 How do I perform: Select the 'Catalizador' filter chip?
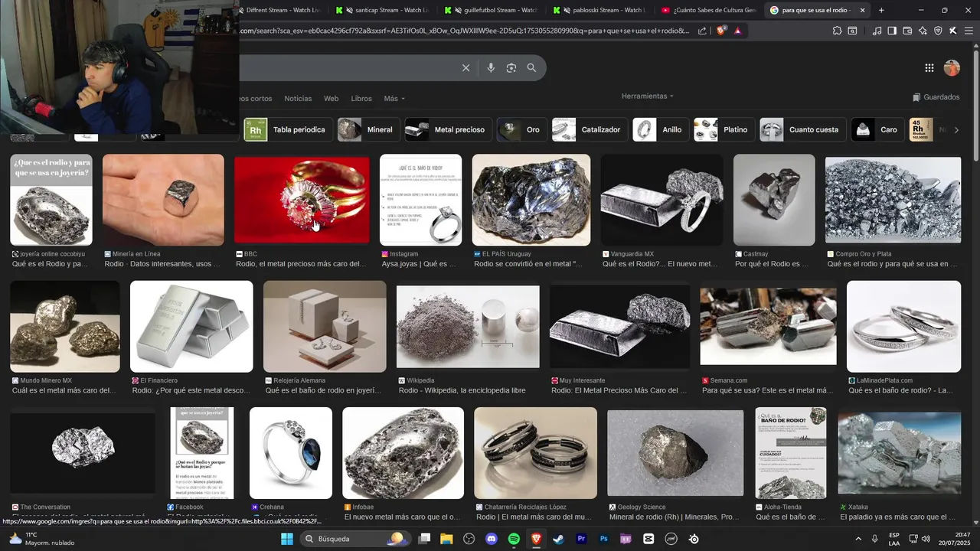pos(590,130)
